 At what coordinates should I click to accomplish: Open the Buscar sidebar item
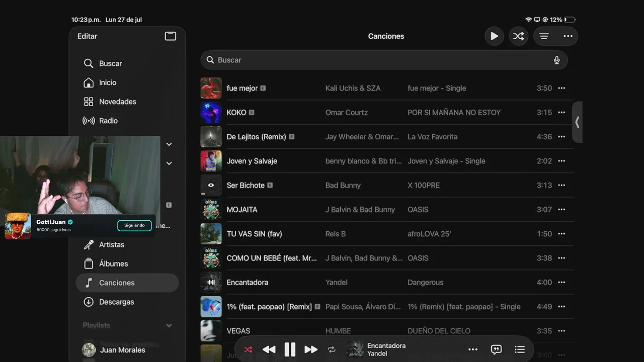(x=127, y=63)
